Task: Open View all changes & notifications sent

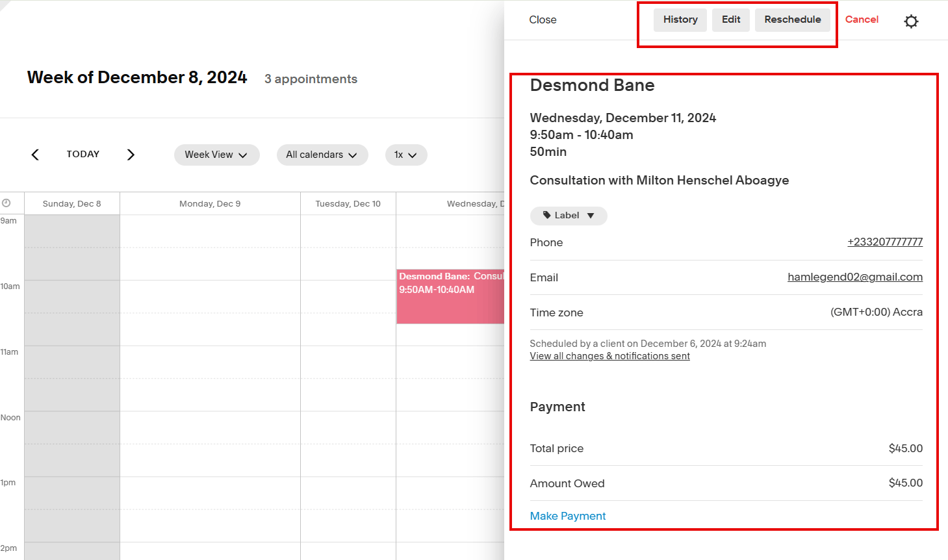Action: (609, 355)
